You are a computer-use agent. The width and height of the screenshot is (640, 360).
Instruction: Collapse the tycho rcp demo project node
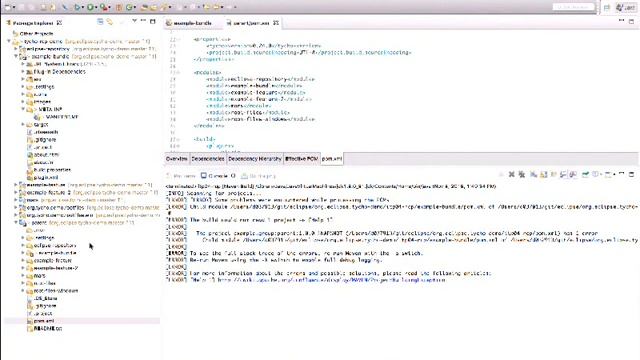tap(9, 41)
